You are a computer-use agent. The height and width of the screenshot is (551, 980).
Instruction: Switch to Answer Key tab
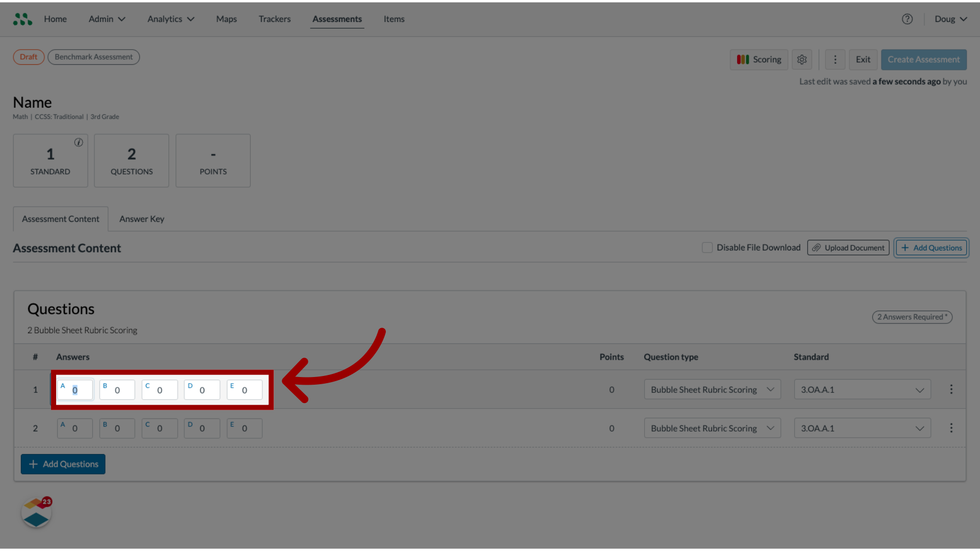(x=142, y=219)
